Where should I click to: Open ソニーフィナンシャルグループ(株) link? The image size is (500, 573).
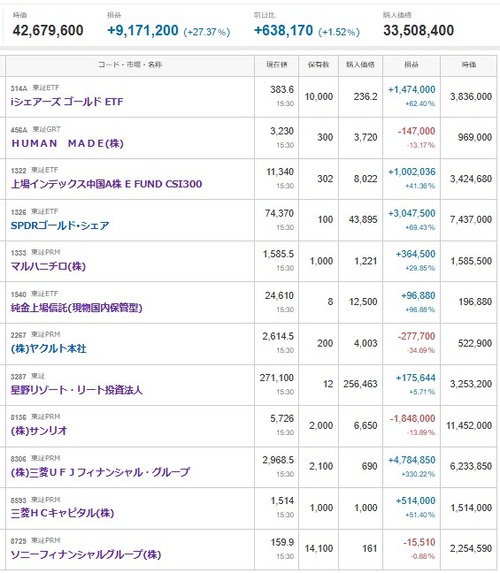point(86,554)
